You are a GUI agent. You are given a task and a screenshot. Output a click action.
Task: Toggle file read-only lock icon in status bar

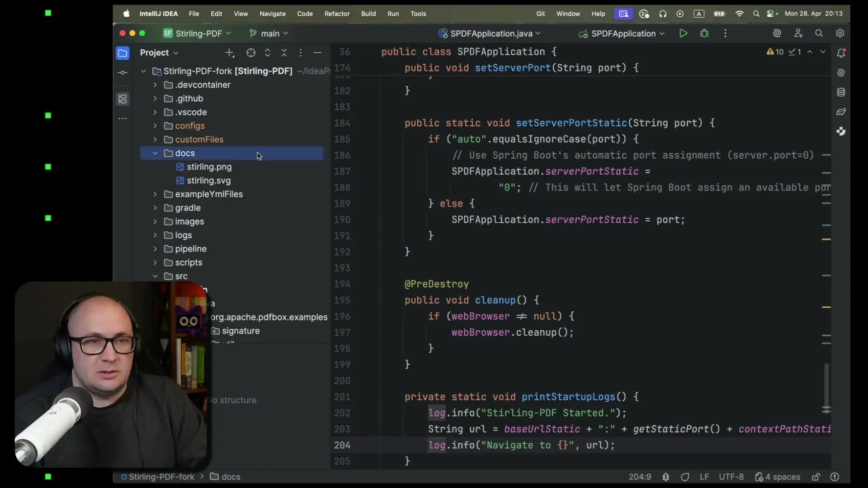pyautogui.click(x=816, y=477)
